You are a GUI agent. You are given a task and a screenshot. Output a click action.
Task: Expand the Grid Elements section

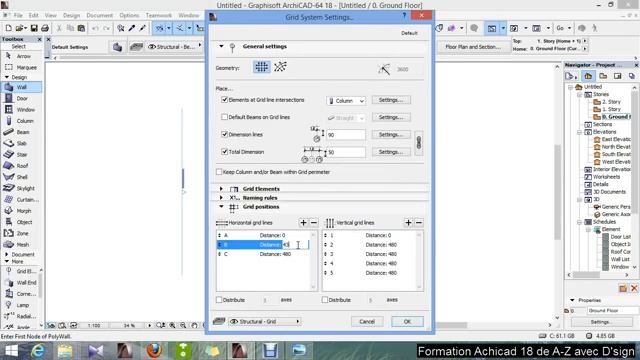[221, 189]
